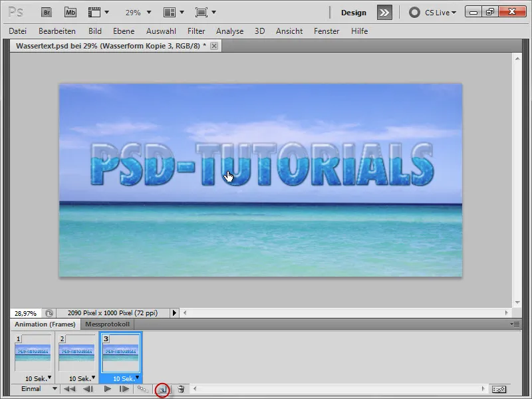532x399 pixels.
Task: Go to the previous animation frame
Action: point(88,389)
